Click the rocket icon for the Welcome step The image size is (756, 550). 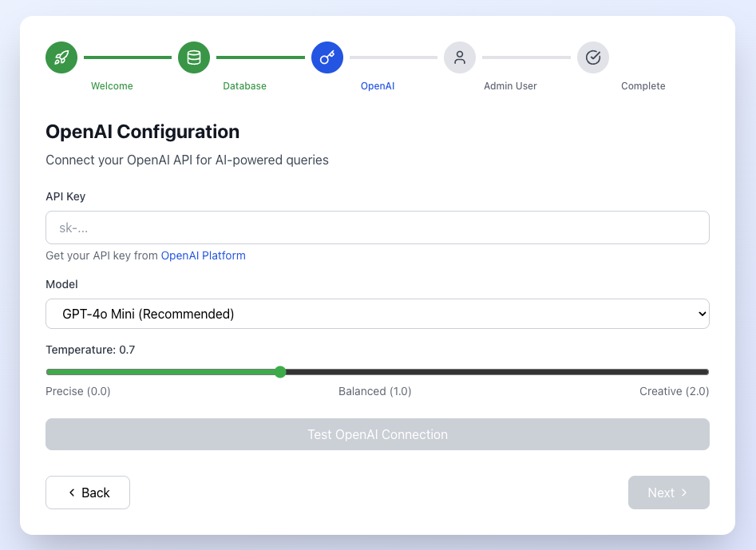[61, 57]
